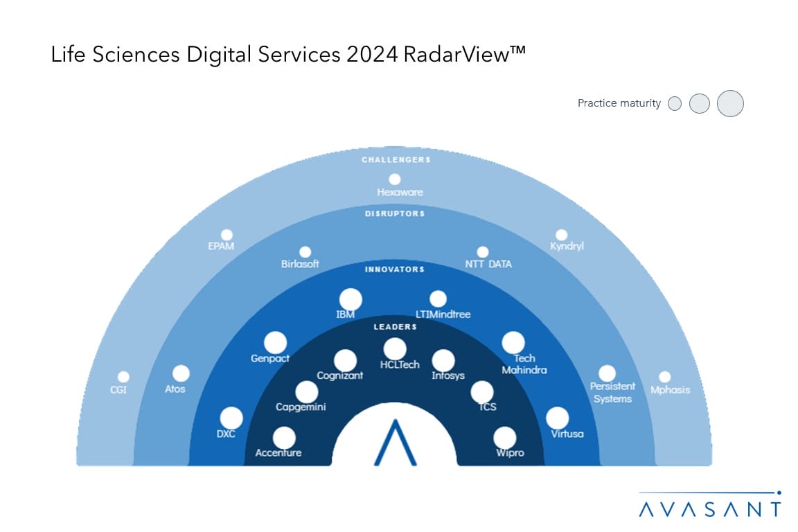Click the CHALLENGERS band heading
798x532 pixels.
pyautogui.click(x=396, y=160)
